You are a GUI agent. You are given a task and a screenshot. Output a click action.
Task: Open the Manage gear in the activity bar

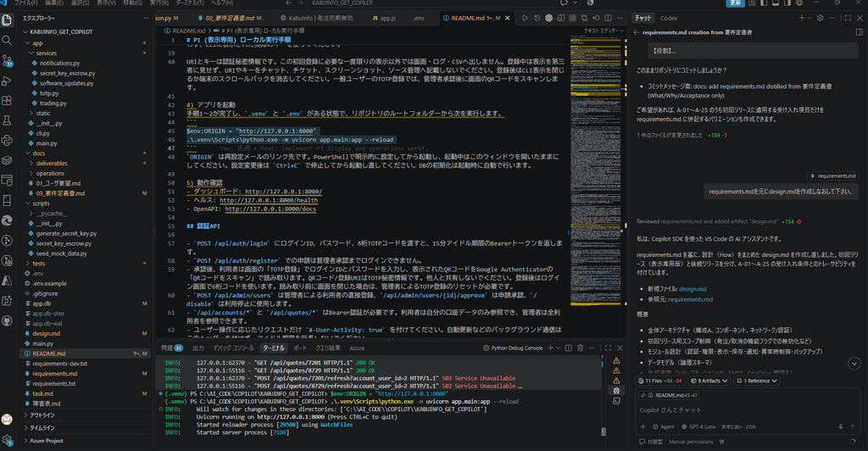pos(7,440)
